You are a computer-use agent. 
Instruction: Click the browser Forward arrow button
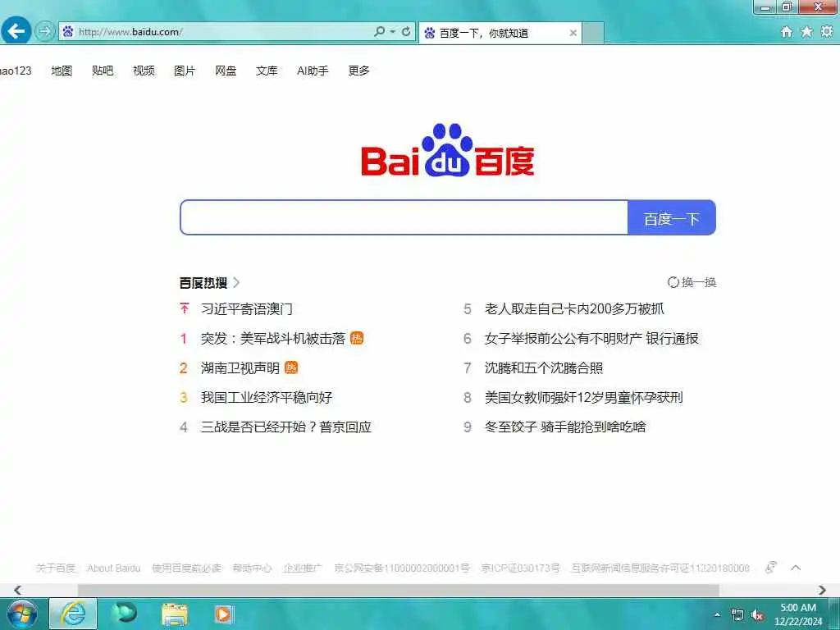click(x=45, y=31)
